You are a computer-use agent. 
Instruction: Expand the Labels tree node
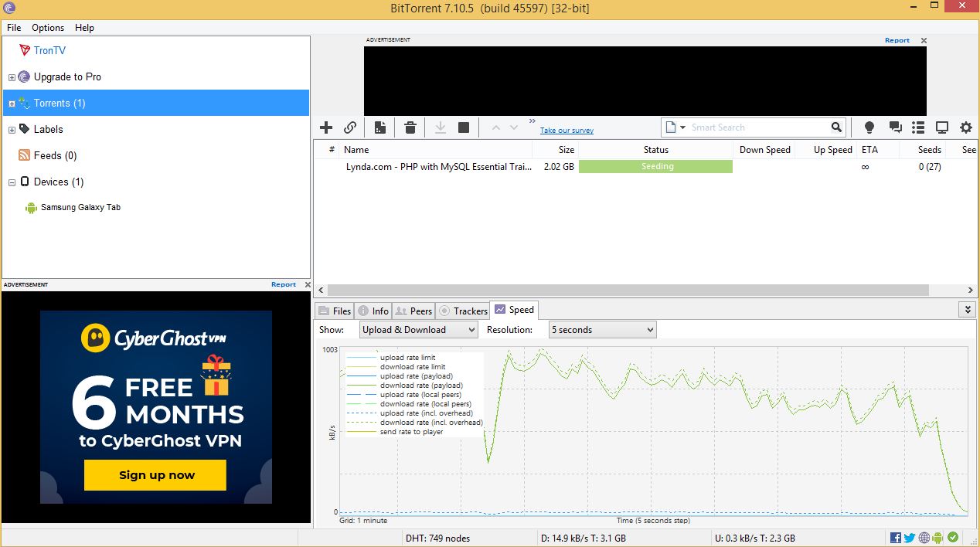(x=12, y=130)
